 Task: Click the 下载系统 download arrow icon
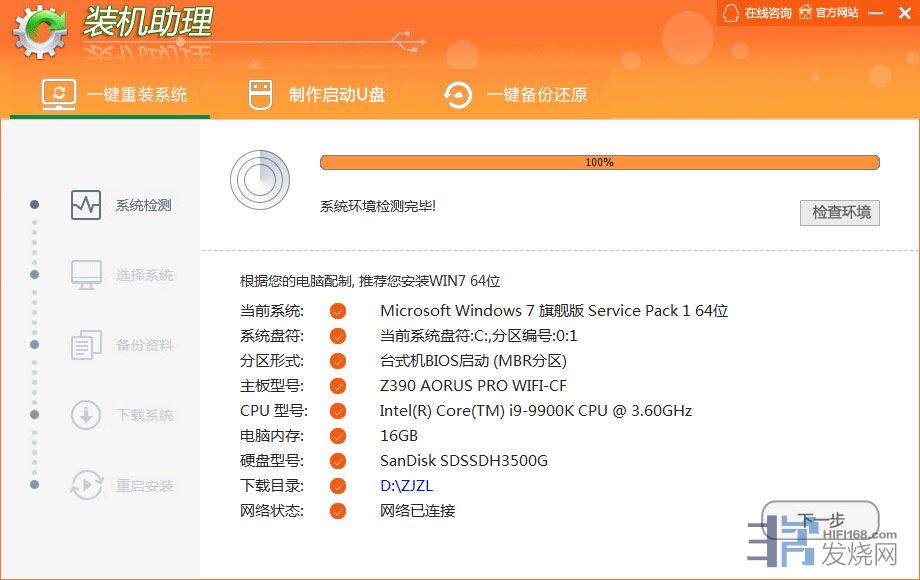[x=86, y=415]
